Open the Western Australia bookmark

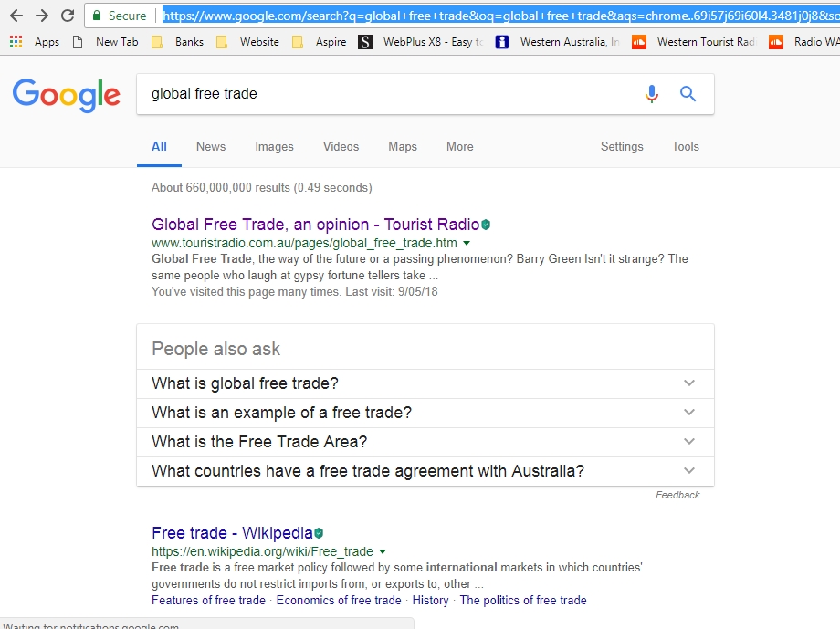point(557,42)
